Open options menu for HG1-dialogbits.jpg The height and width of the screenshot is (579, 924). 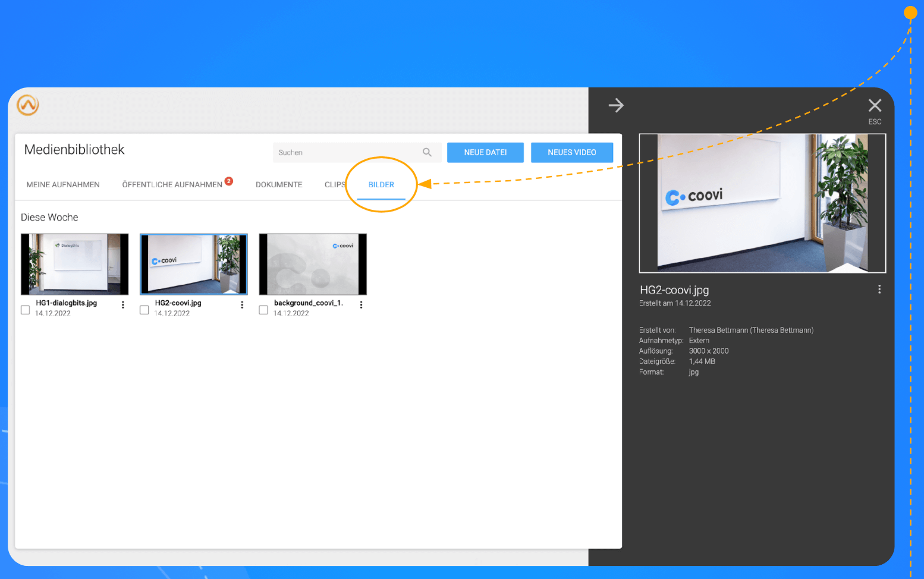point(123,305)
